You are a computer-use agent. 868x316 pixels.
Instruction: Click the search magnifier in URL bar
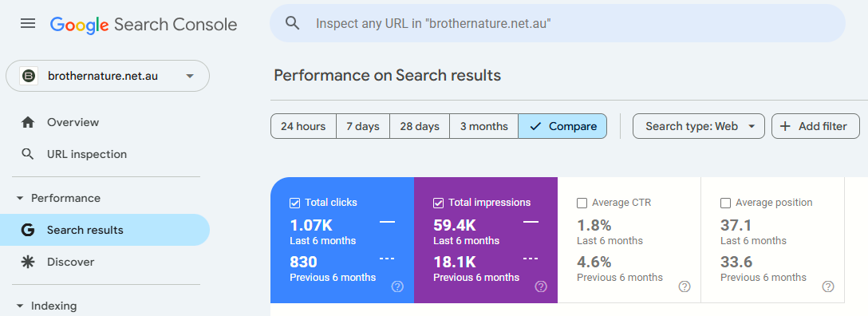[292, 23]
